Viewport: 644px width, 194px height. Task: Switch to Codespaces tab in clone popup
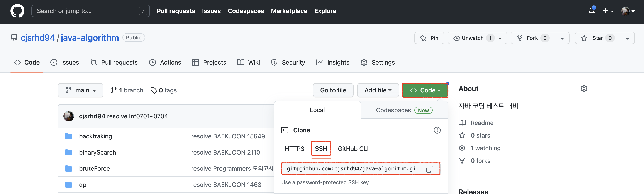click(404, 110)
